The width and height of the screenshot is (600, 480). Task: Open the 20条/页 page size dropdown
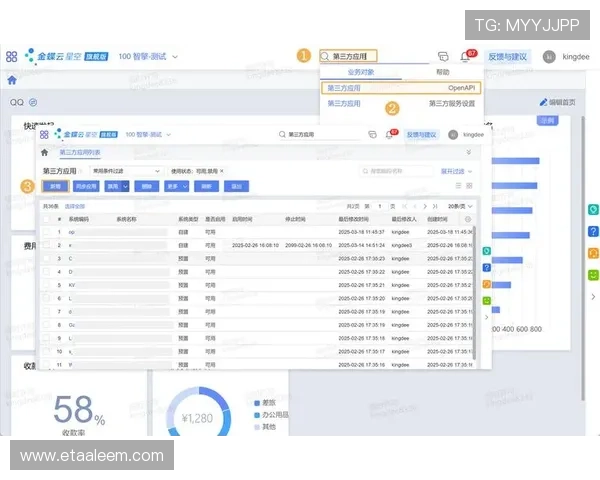pyautogui.click(x=460, y=206)
